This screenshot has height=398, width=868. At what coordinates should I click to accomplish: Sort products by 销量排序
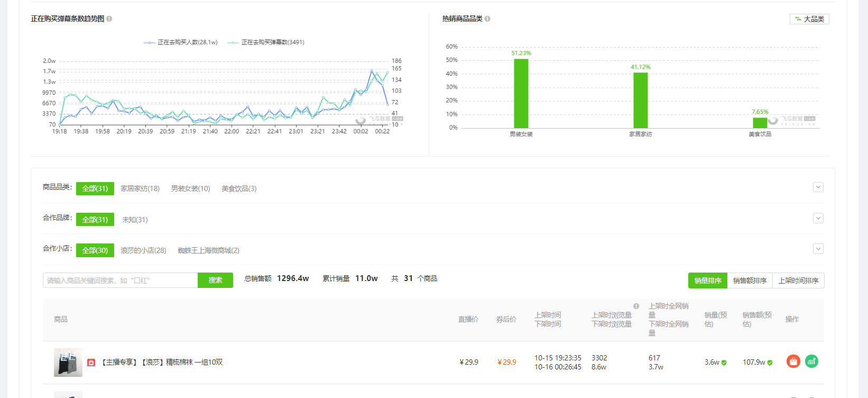click(x=708, y=281)
